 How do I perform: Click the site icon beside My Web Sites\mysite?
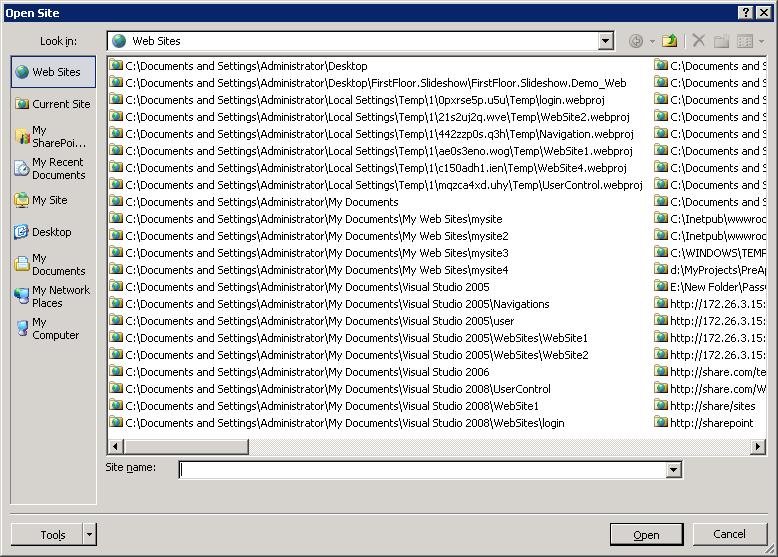point(116,218)
